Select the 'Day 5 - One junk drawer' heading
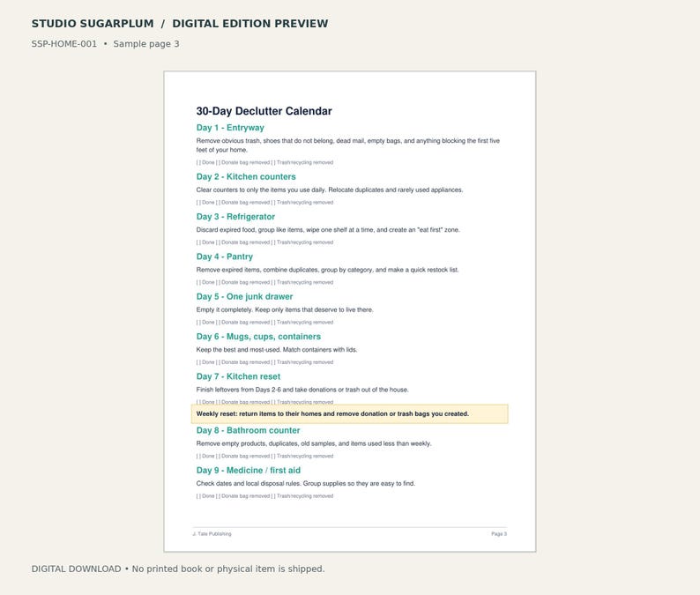Viewport: 700px width, 595px height. (244, 297)
